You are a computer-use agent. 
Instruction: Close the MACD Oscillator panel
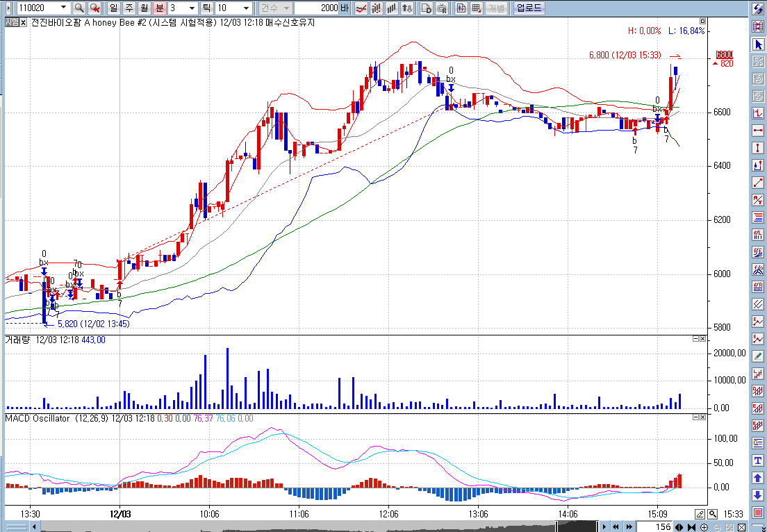[x=702, y=417]
